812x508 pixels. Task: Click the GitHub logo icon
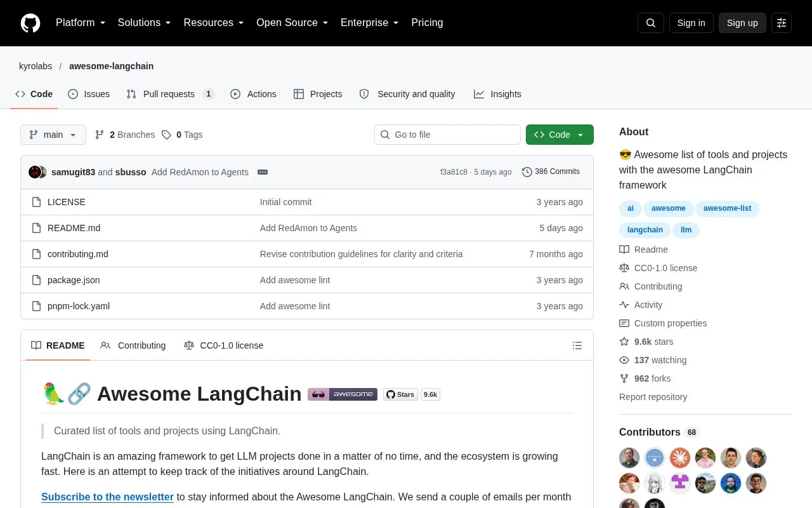click(30, 23)
